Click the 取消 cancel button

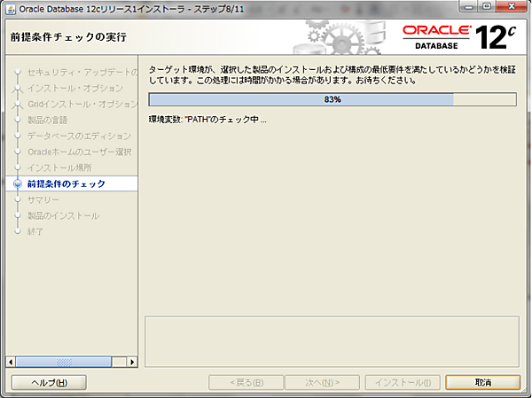pos(482,382)
